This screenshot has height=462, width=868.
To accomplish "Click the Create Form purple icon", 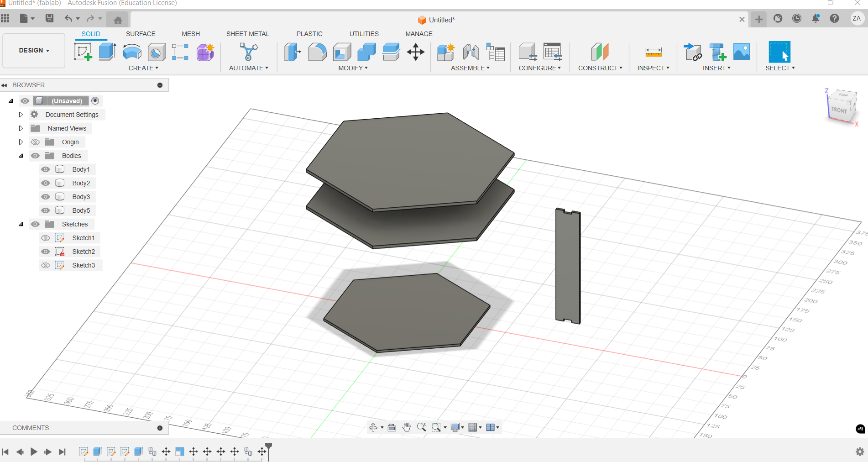I will (x=205, y=52).
